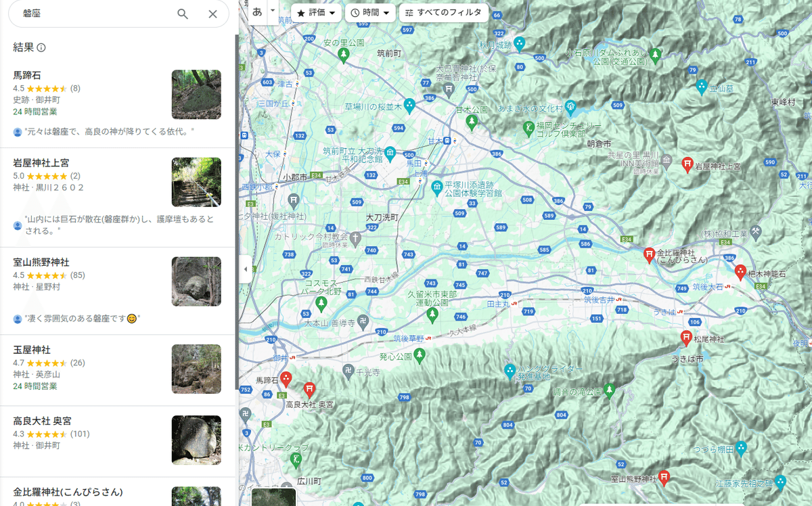Click the うきは市 city label
This screenshot has width=812, height=506.
coord(686,359)
